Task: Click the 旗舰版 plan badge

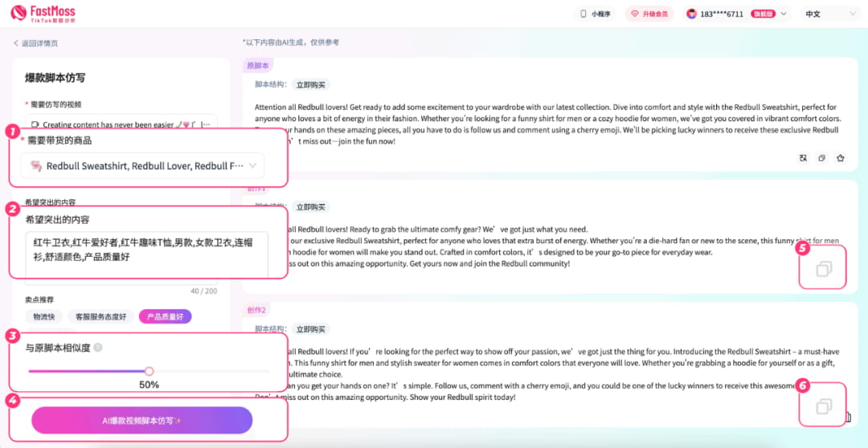Action: click(763, 14)
